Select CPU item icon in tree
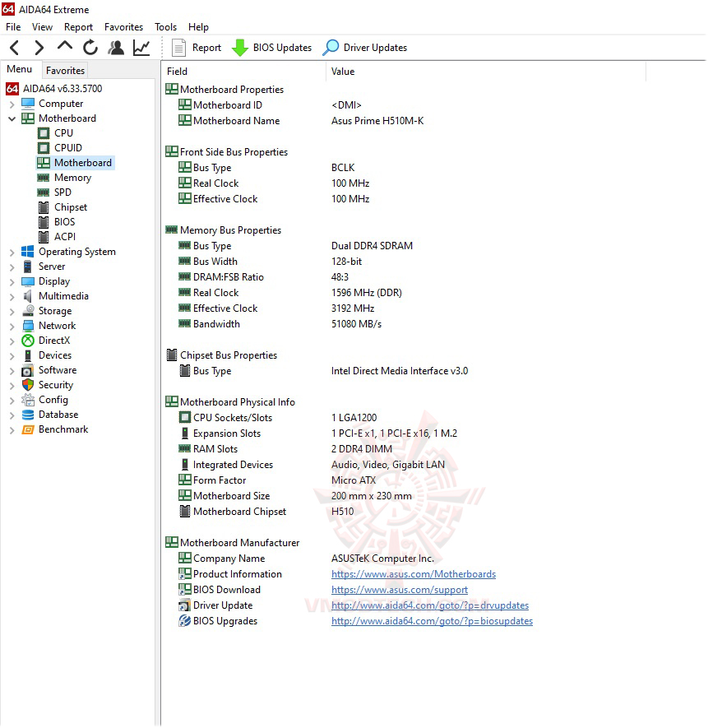Image resolution: width=708 pixels, height=728 pixels. (44, 133)
